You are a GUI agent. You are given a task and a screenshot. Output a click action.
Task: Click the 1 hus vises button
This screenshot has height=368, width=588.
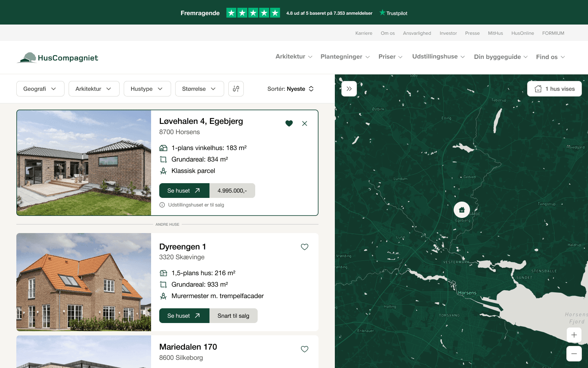coord(555,89)
